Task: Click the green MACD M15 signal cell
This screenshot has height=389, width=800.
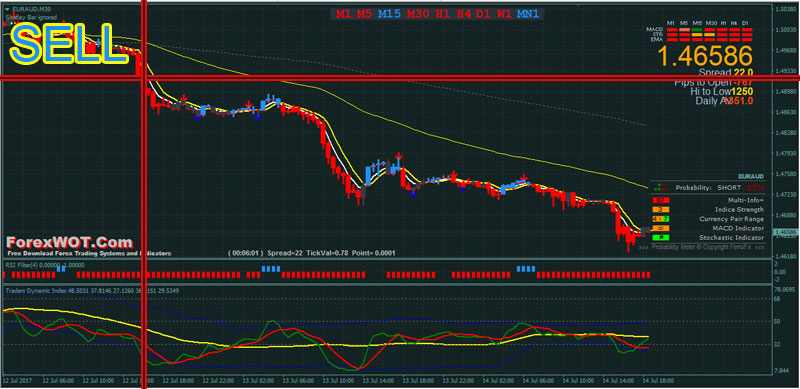Action: 697,30
